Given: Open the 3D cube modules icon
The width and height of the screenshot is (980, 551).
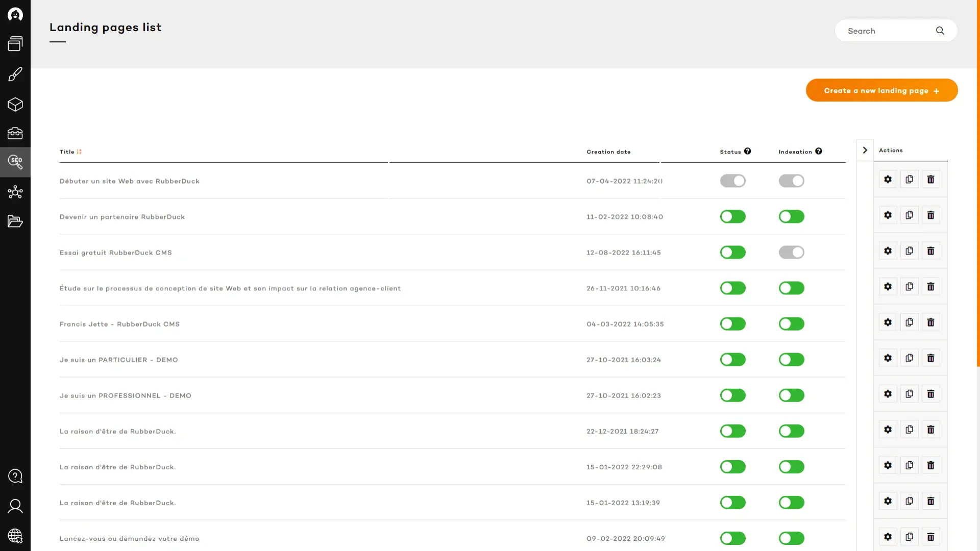Looking at the screenshot, I should point(15,105).
